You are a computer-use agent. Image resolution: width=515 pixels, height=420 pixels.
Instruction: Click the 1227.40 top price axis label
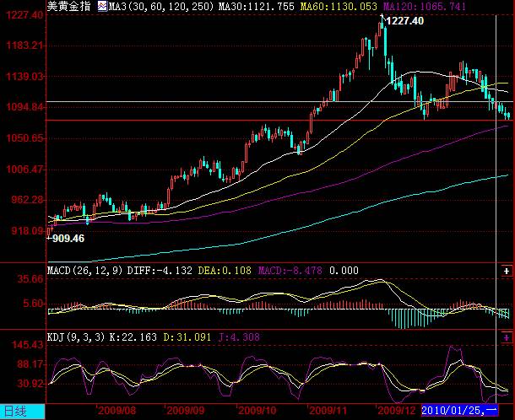coord(25,15)
